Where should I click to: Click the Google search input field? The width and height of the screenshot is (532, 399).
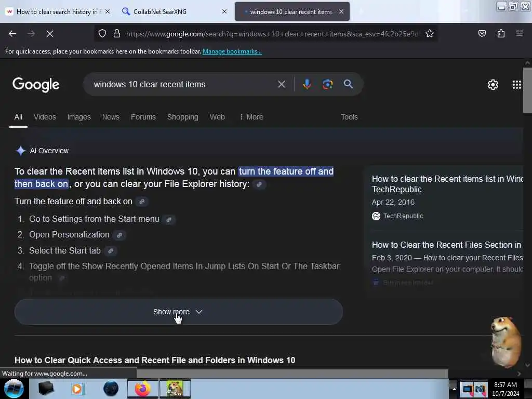pyautogui.click(x=183, y=84)
